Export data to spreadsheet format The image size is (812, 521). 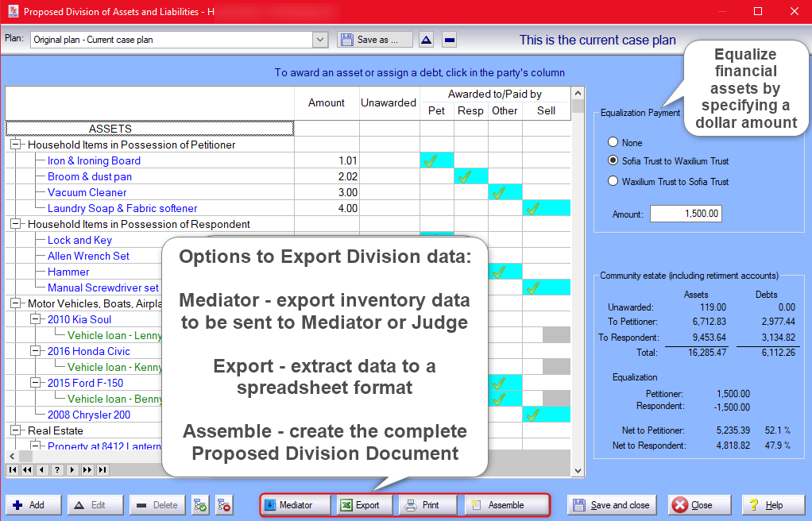point(362,505)
